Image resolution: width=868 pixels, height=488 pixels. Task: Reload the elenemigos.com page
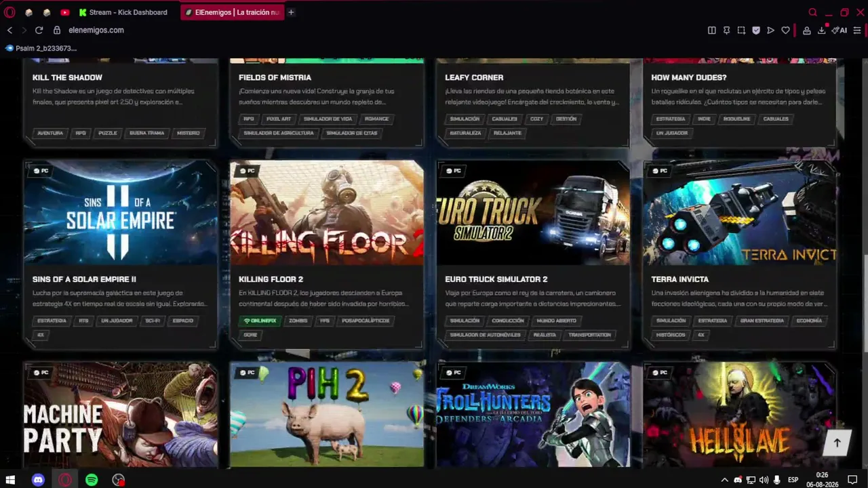pos(39,30)
